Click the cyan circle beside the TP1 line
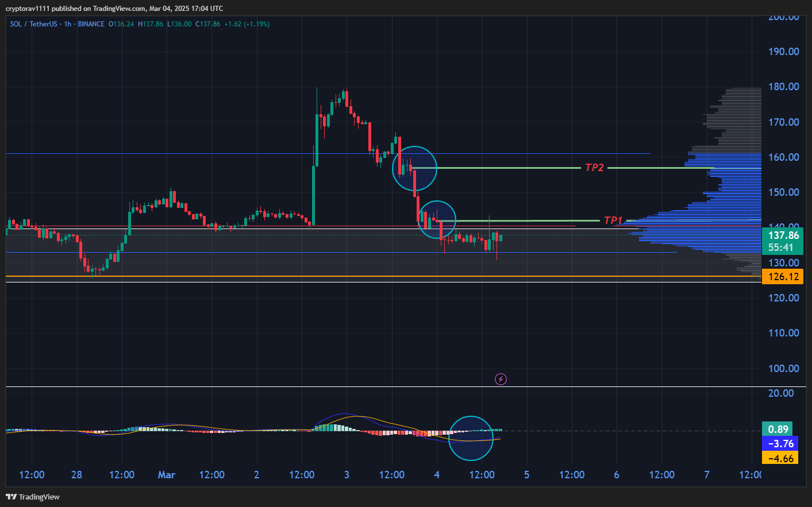 (x=437, y=220)
